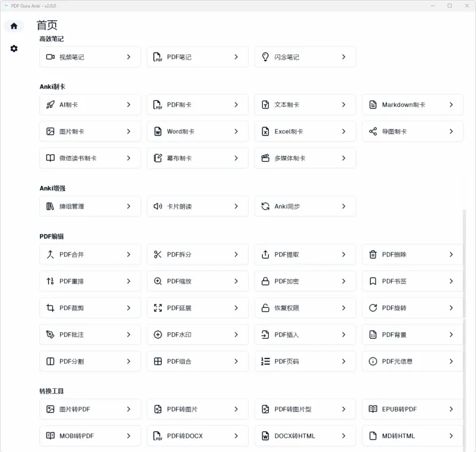The height and width of the screenshot is (452, 476).
Task: Click the 转换工具 section heading
Action: (x=52, y=391)
